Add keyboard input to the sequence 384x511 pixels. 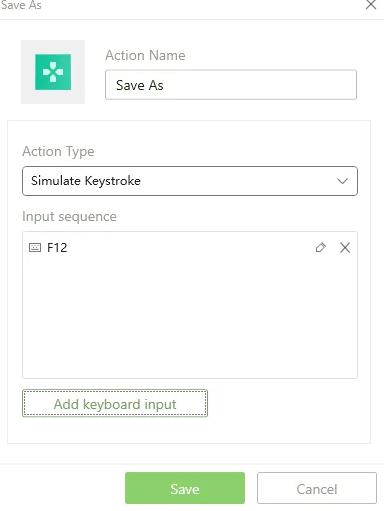tap(115, 404)
